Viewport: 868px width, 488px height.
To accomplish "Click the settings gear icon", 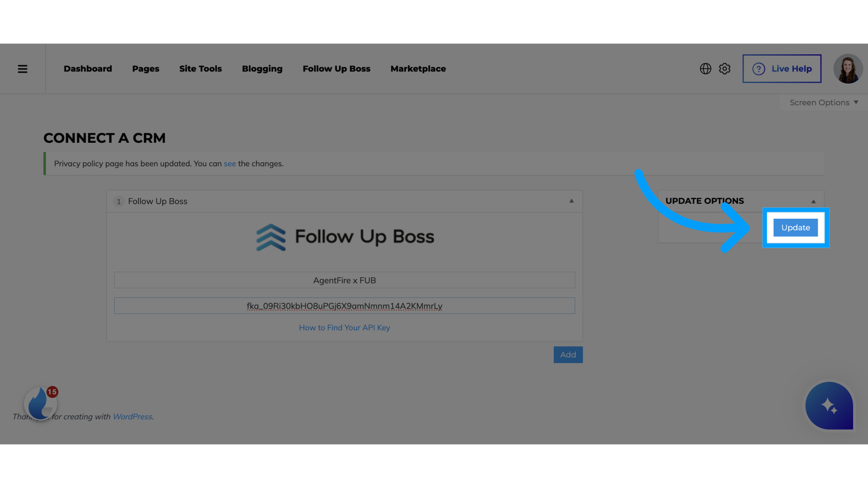I will point(724,69).
